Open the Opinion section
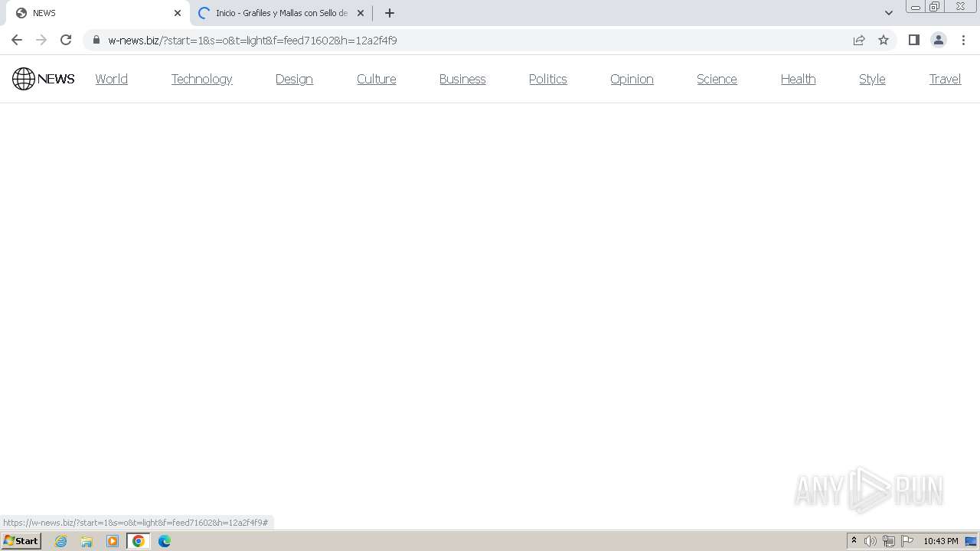This screenshot has height=551, width=980. 632,79
